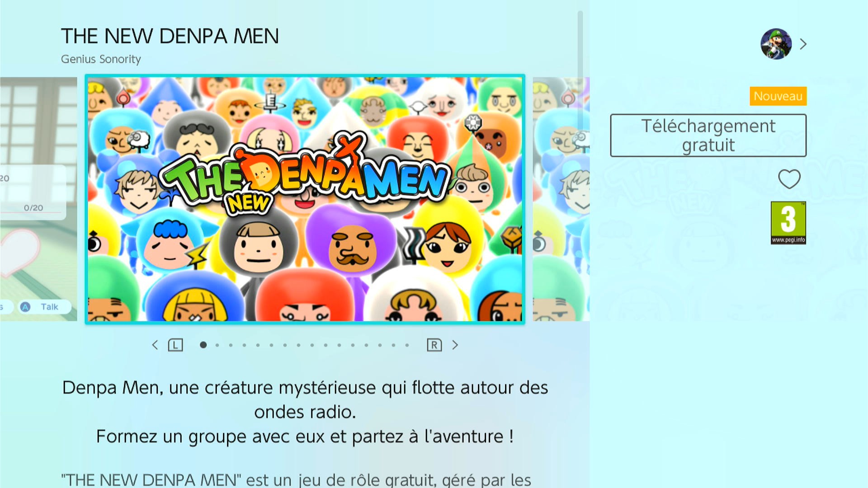Screen dimensions: 868x488
Task: Open the PEGI 3 rating badge
Action: click(788, 223)
